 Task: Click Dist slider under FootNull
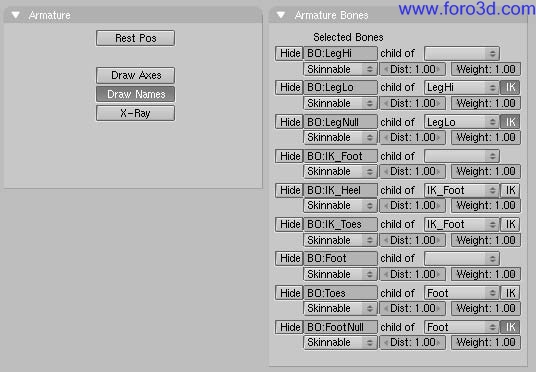[x=413, y=343]
